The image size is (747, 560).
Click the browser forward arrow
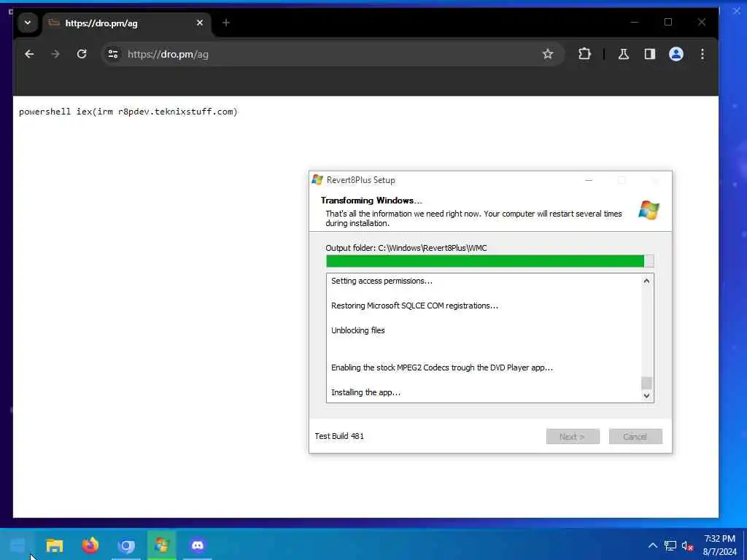tap(55, 54)
